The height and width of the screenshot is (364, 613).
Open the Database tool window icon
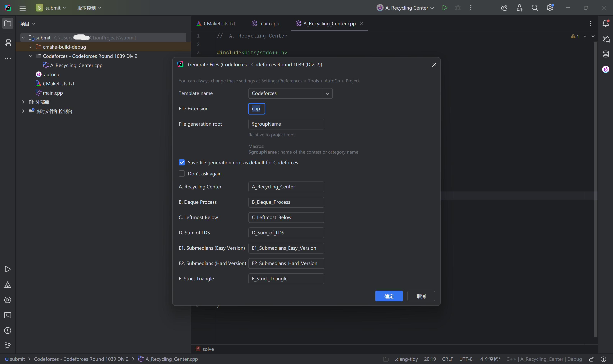point(605,54)
